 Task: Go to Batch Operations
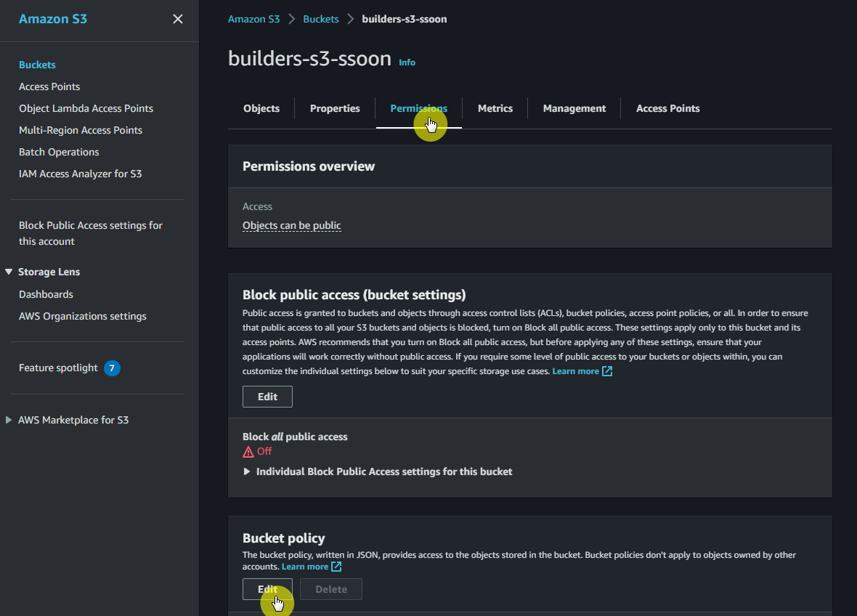pos(59,152)
